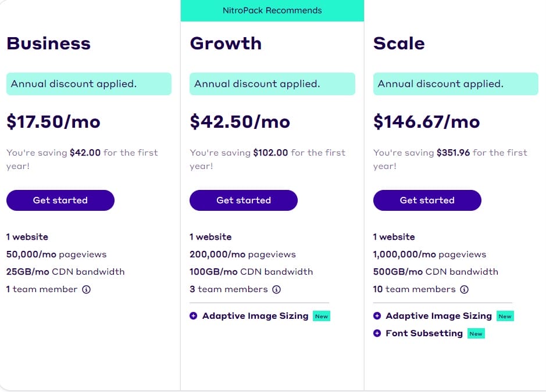Click New badge beside Growth Adaptive Image Sizing
The image size is (546, 392).
tap(322, 317)
